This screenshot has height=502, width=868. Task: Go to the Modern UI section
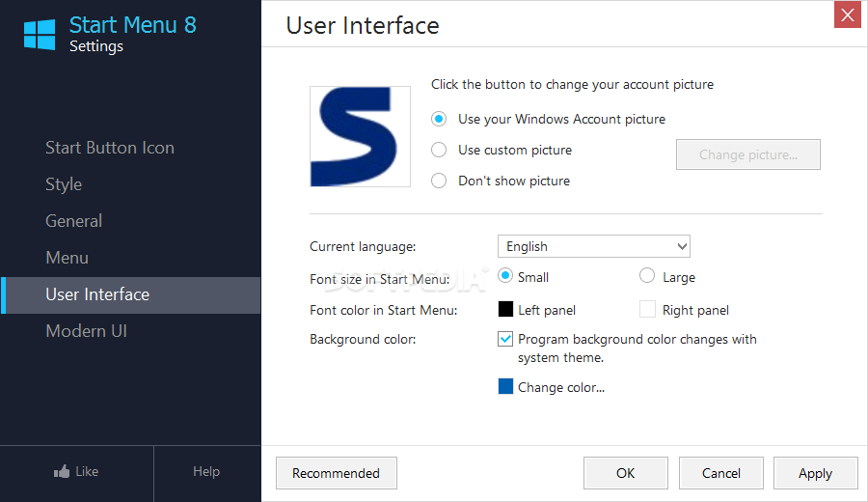(87, 331)
